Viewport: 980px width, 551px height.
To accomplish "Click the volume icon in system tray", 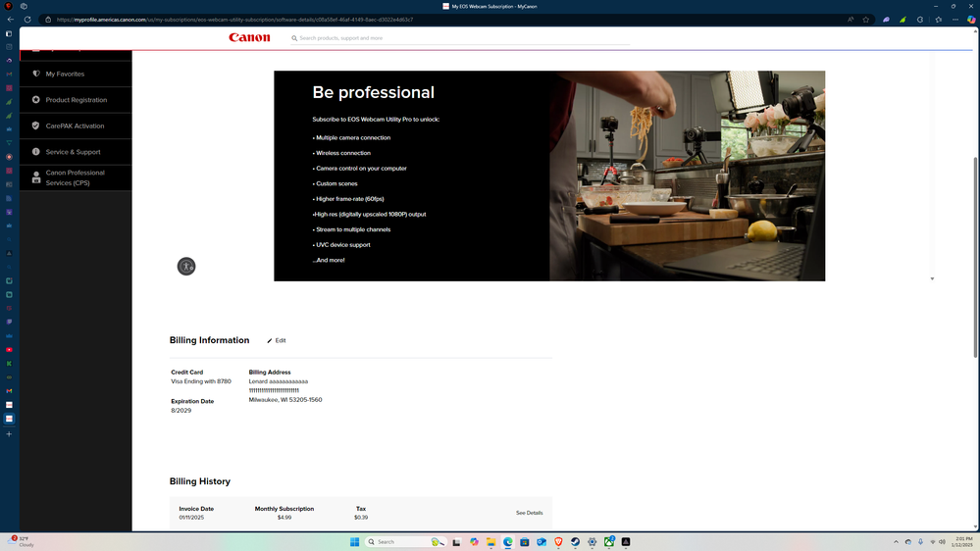I will tap(942, 541).
